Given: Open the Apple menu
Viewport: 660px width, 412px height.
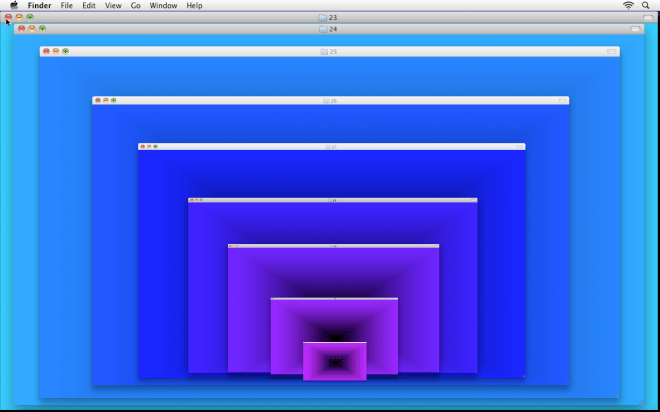Looking at the screenshot, I should pos(14,6).
